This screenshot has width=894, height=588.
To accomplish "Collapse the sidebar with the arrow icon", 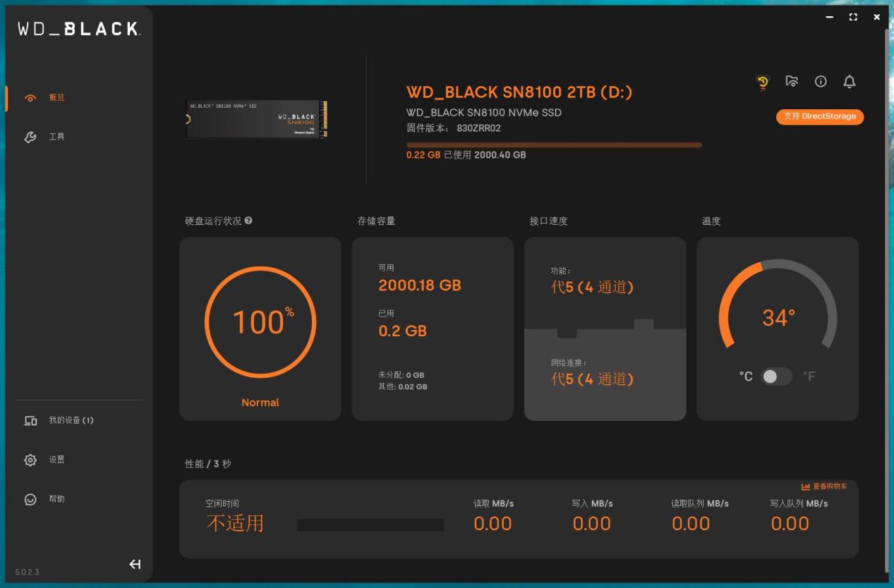I will 135,564.
